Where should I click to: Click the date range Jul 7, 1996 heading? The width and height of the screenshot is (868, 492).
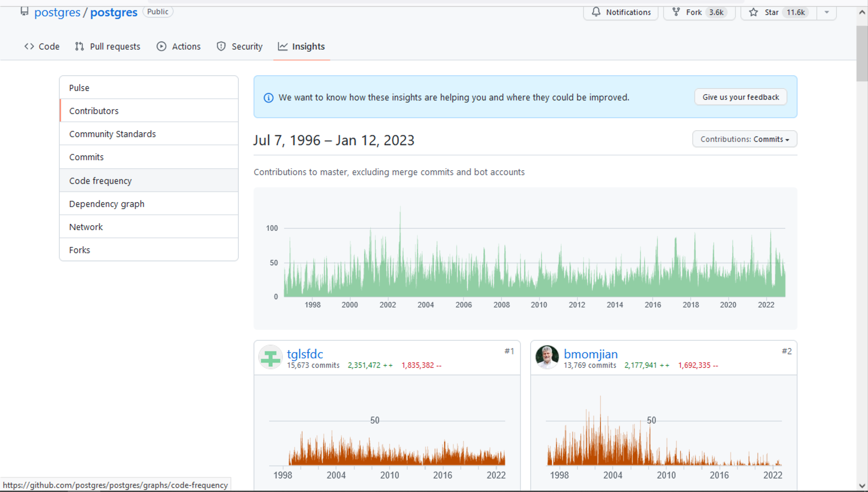(334, 140)
